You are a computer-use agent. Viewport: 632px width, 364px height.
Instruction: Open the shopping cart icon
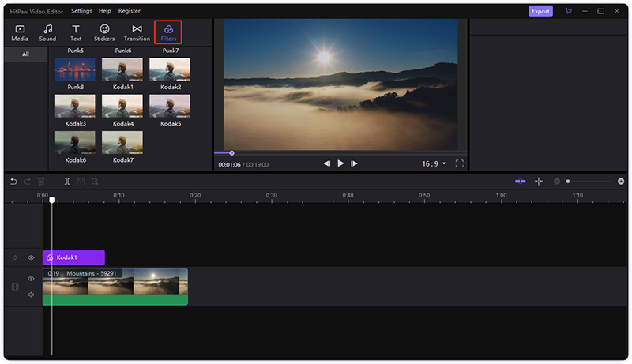[x=569, y=11]
